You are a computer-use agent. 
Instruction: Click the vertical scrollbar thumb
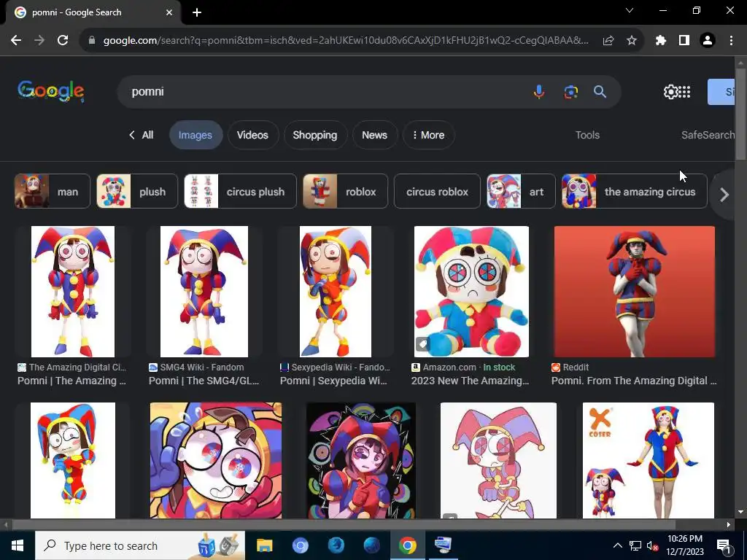[741, 114]
